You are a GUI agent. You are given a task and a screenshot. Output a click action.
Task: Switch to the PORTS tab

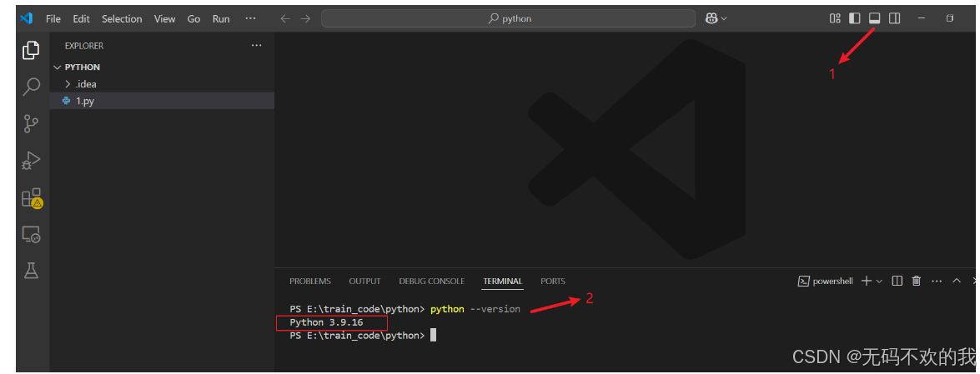pos(552,281)
